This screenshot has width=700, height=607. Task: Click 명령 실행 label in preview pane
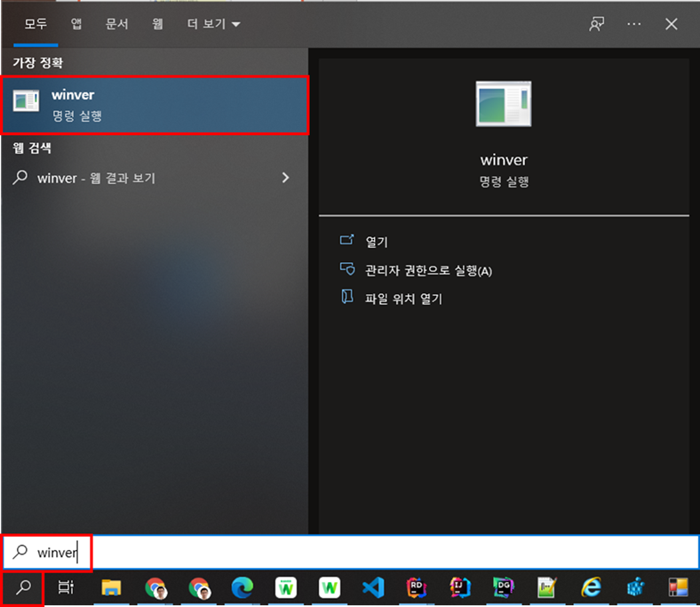[x=504, y=181]
